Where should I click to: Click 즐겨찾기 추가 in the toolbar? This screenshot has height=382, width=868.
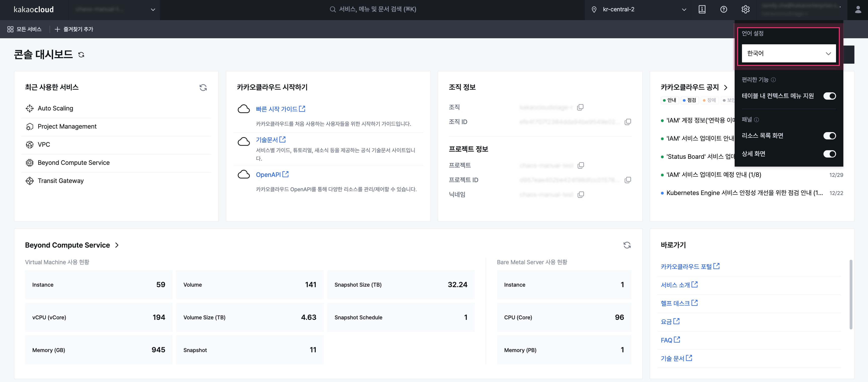(74, 29)
